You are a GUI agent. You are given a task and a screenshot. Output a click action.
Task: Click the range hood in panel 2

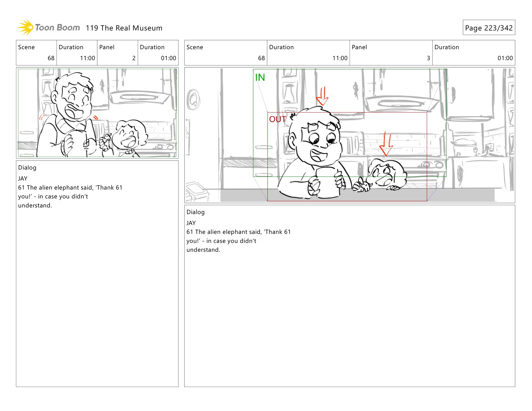(139, 97)
